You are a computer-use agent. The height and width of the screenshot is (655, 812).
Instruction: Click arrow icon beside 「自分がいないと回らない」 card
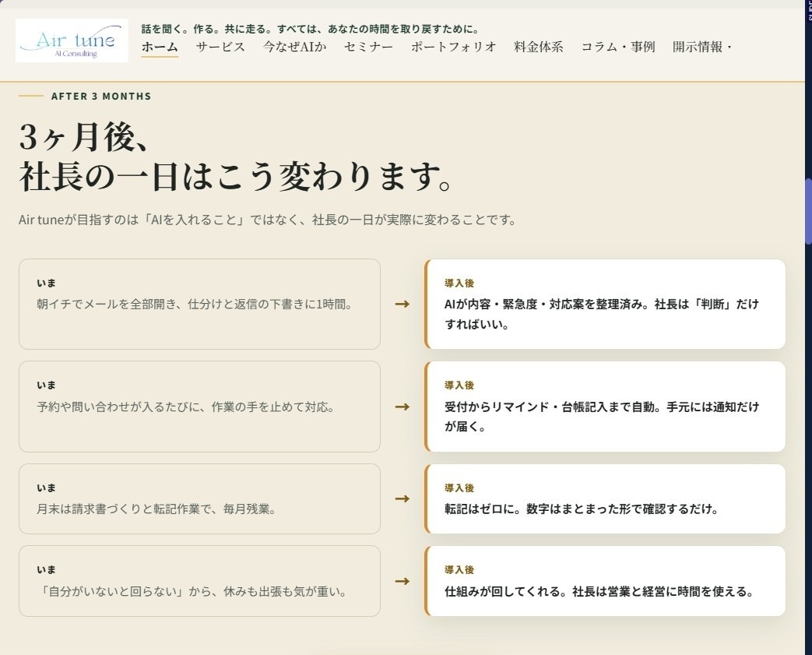point(402,581)
